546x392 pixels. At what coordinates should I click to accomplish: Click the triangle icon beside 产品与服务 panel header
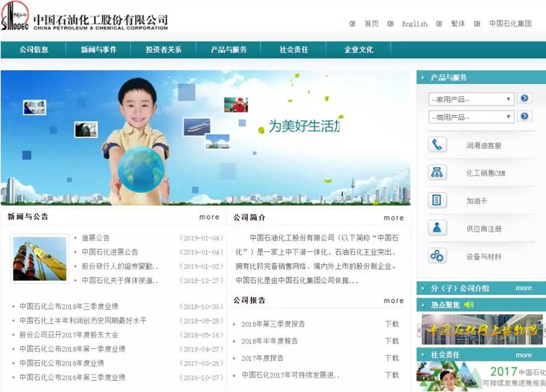pyautogui.click(x=423, y=78)
